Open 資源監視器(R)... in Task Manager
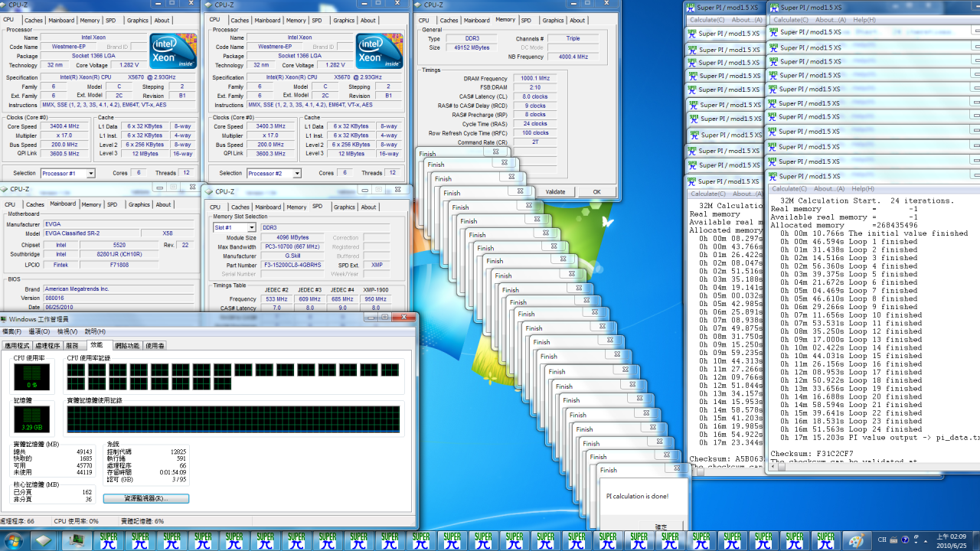 [146, 498]
